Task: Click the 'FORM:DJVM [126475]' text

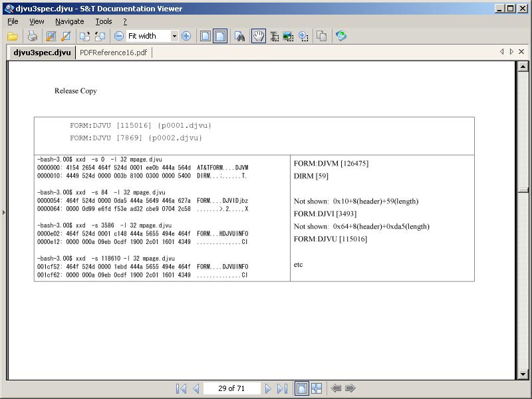Action: [x=331, y=164]
